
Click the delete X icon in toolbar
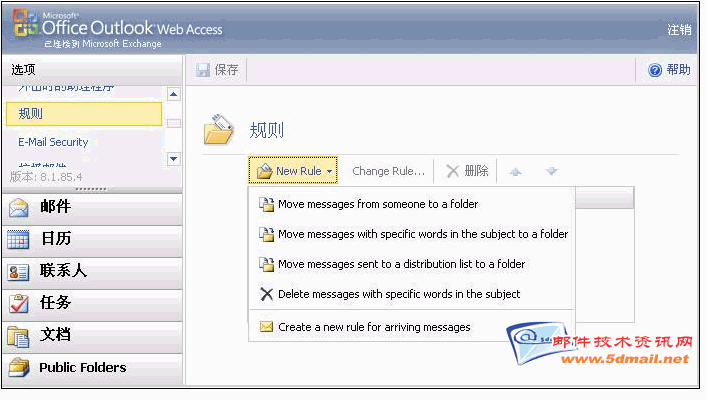453,171
